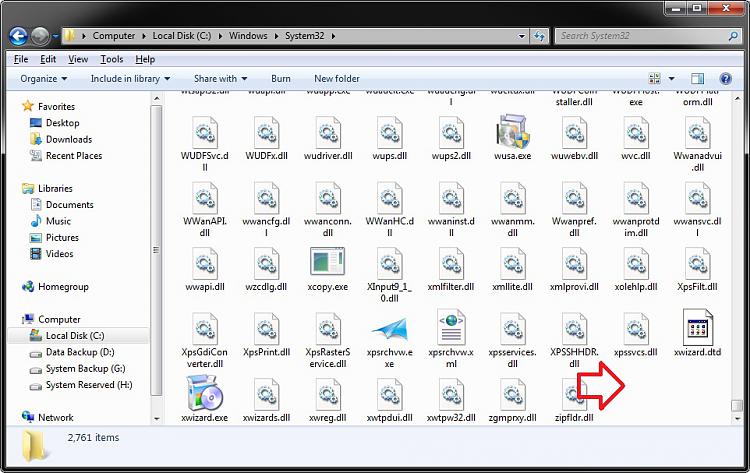Viewport: 750px width, 473px height.
Task: Open the Include in library dropdown
Action: (x=130, y=78)
